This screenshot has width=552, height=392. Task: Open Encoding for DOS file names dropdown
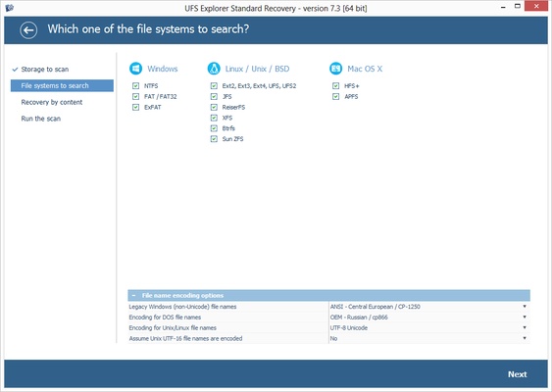coord(525,318)
